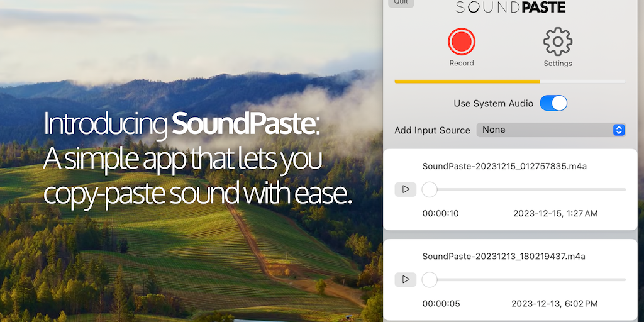Start recording with the red Record button
Screen dimensions: 644x322
coord(462,42)
